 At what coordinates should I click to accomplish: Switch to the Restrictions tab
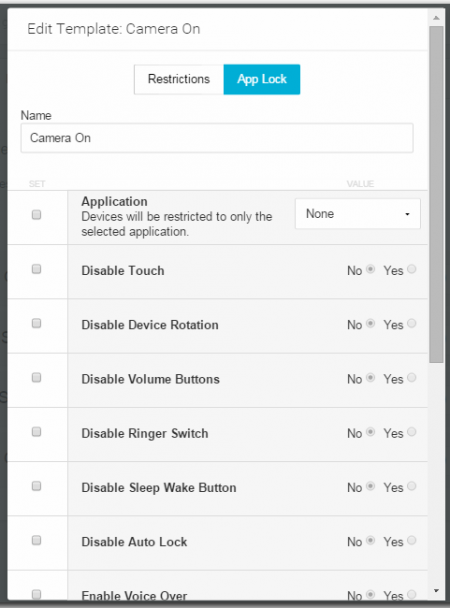tap(179, 79)
